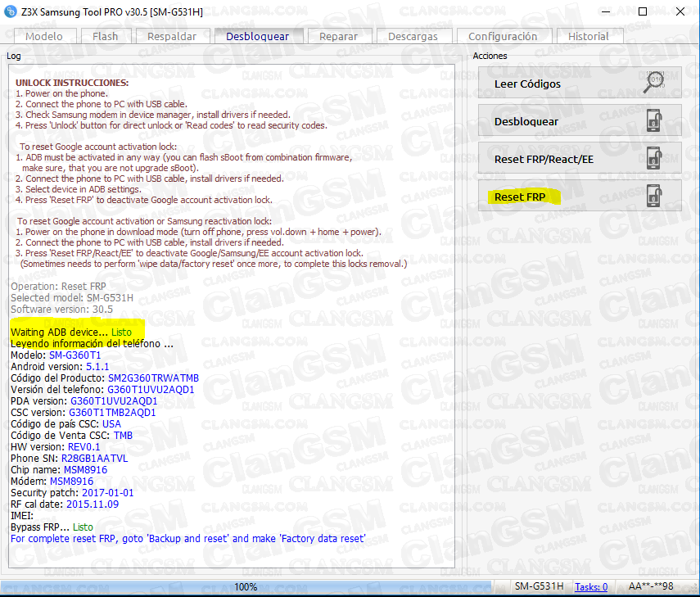Viewport: 700px width, 597px height.
Task: Click the 'Software version: 30.5' line
Action: tap(61, 309)
